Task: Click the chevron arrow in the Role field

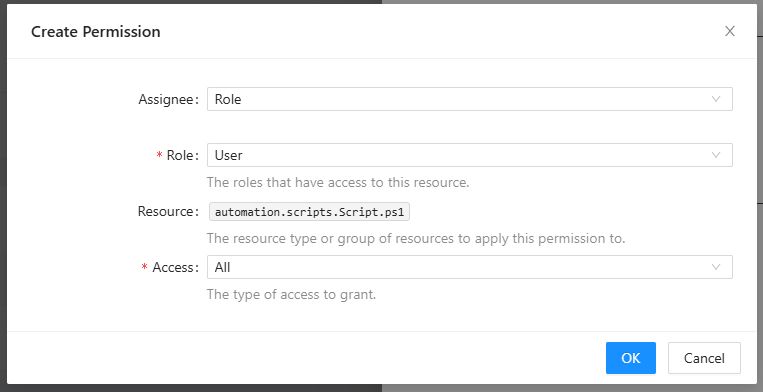Action: (x=716, y=155)
